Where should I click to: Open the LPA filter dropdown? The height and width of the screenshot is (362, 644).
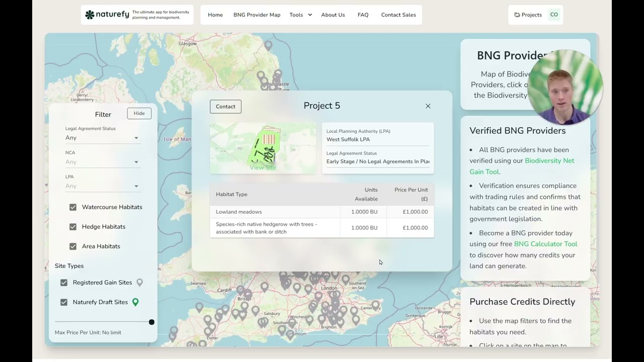102,186
